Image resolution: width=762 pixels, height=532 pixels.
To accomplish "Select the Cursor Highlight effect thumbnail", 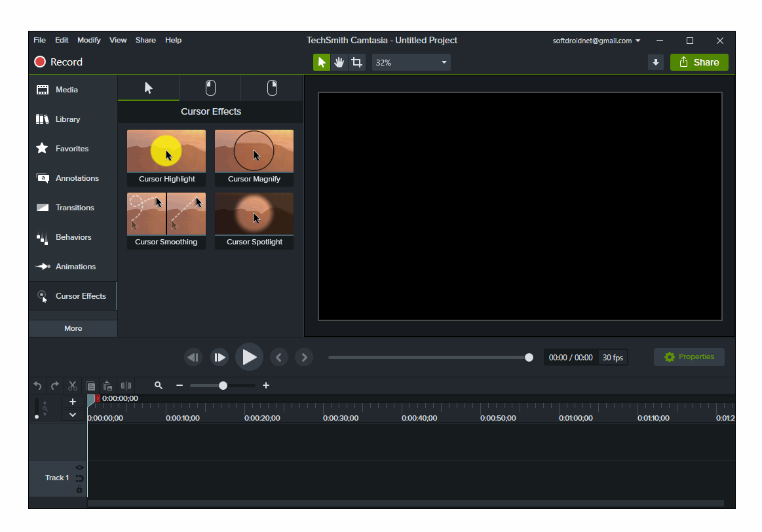I will (166, 157).
